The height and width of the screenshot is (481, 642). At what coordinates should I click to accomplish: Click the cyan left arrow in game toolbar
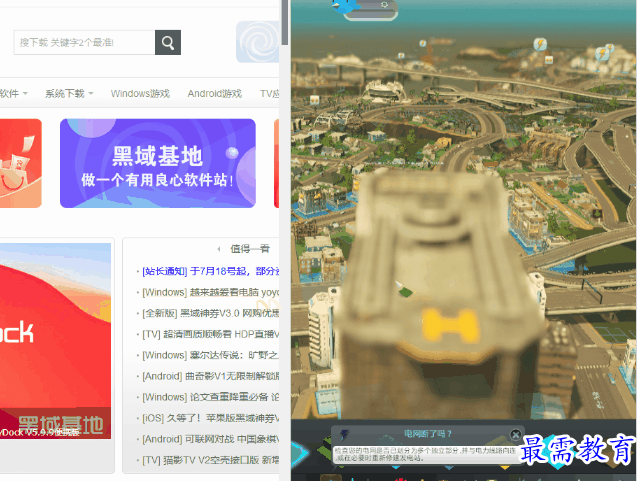tap(299, 453)
